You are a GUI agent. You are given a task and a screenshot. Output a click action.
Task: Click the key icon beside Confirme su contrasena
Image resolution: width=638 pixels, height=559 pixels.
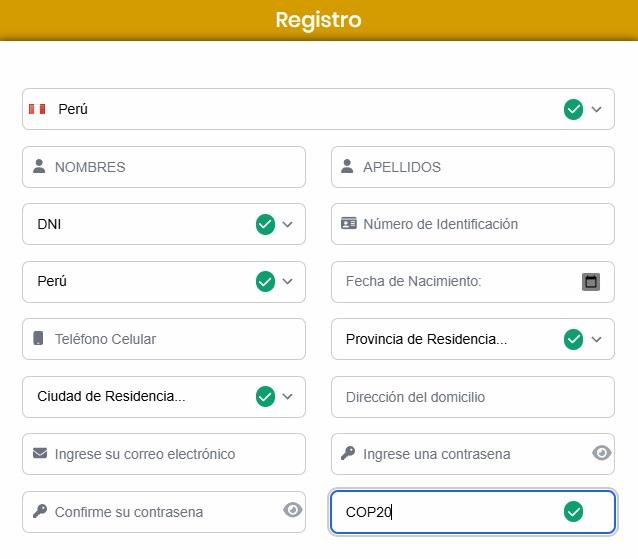click(40, 512)
